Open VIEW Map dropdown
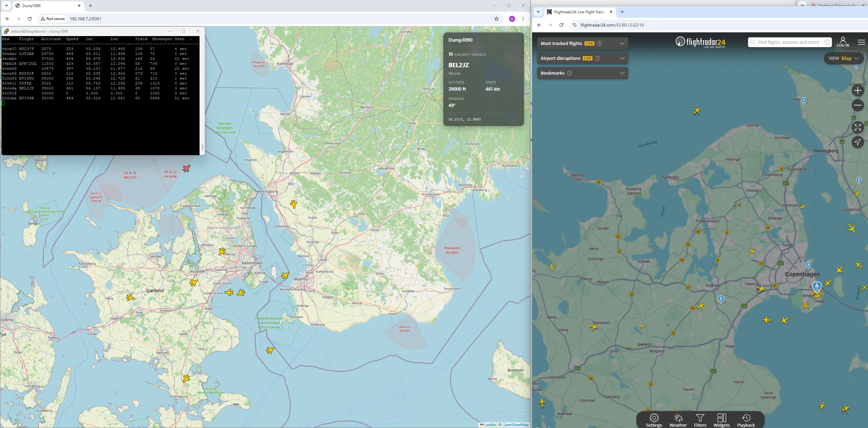 (843, 58)
